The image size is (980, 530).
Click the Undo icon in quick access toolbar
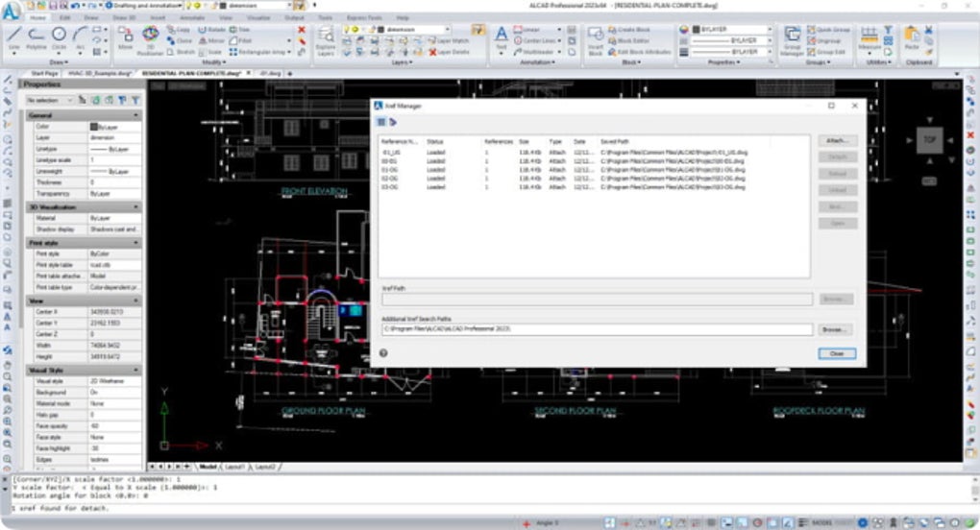pyautogui.click(x=75, y=6)
